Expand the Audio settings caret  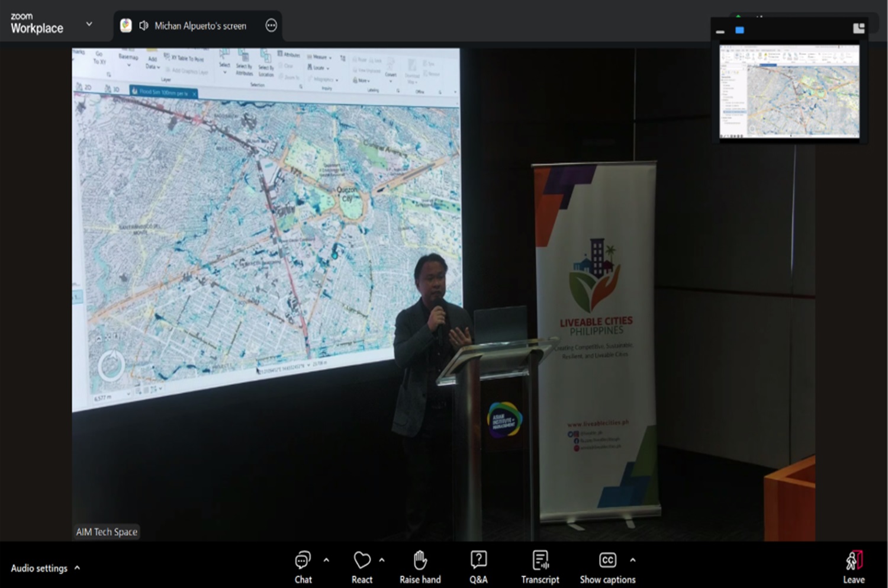pyautogui.click(x=78, y=567)
